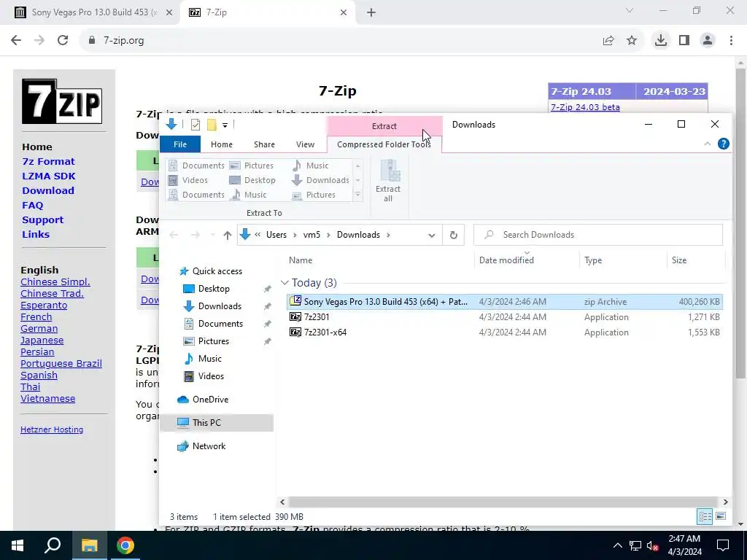Select Downloads in Quick access
The height and width of the screenshot is (560, 747).
point(220,306)
